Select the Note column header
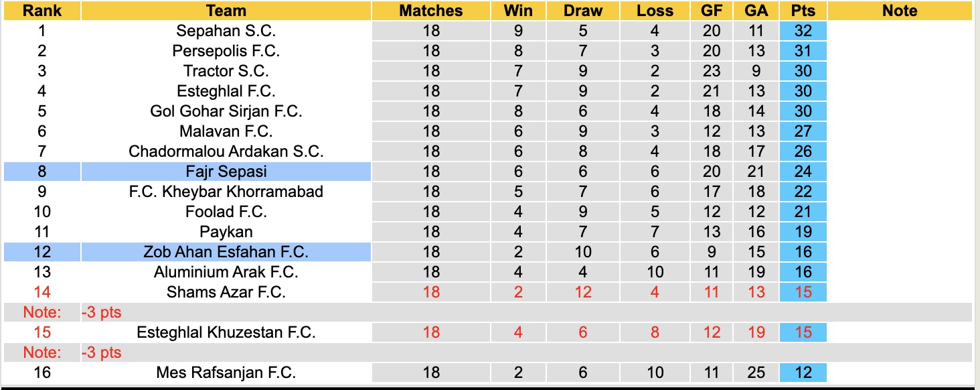This screenshot has width=980, height=390. point(899,11)
